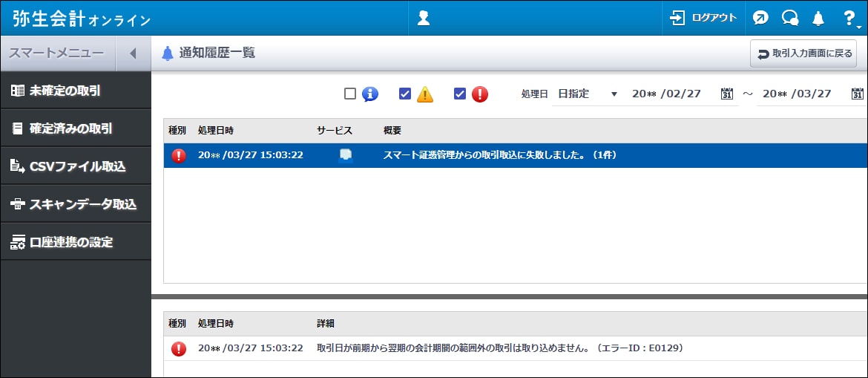Open スキャンデータ取込 menu item
This screenshot has width=868, height=378.
(x=75, y=204)
